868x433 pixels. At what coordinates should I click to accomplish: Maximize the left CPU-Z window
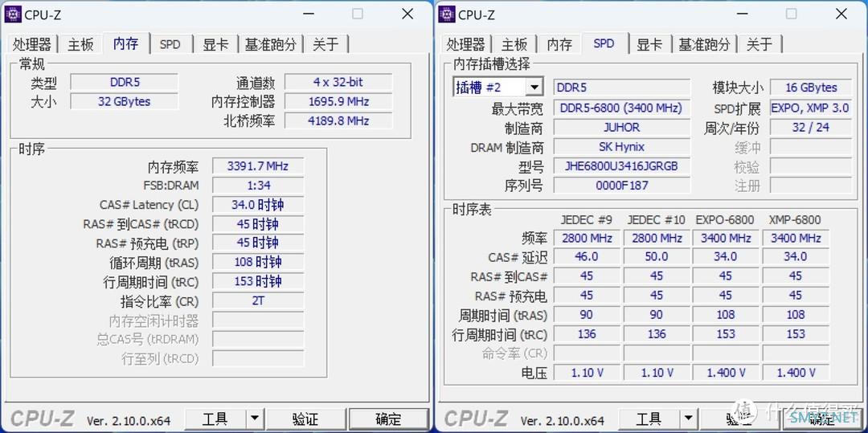coord(358,14)
